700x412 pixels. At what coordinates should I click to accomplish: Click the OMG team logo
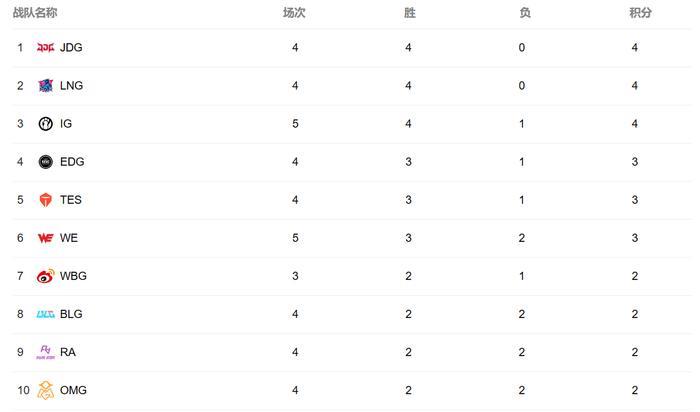46,390
